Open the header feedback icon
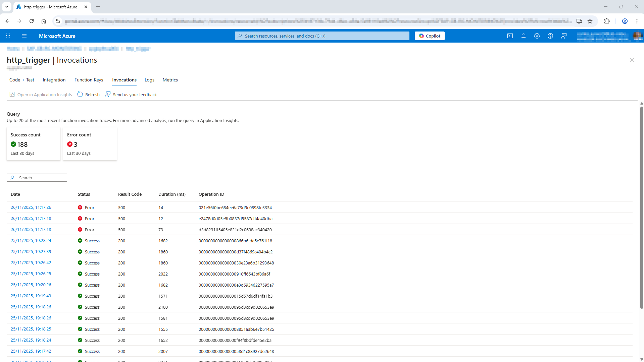The width and height of the screenshot is (644, 362). coord(564,36)
